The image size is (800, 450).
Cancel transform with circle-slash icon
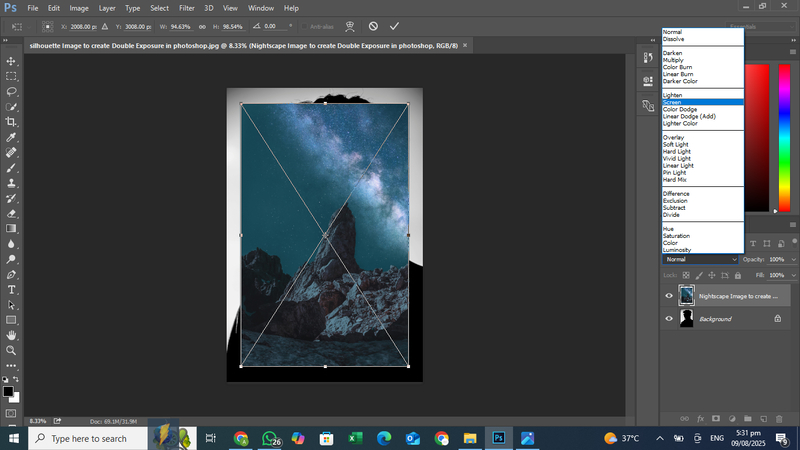(373, 26)
